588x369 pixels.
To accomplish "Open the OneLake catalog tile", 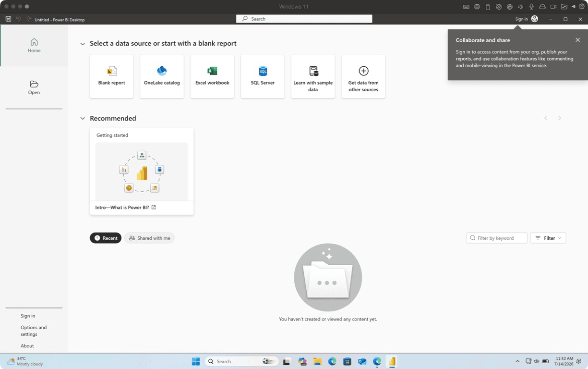I will click(162, 76).
